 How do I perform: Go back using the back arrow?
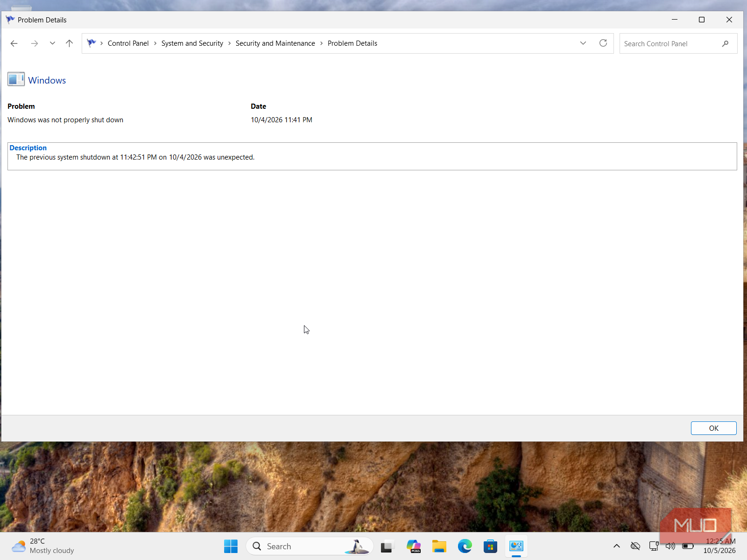tap(14, 43)
